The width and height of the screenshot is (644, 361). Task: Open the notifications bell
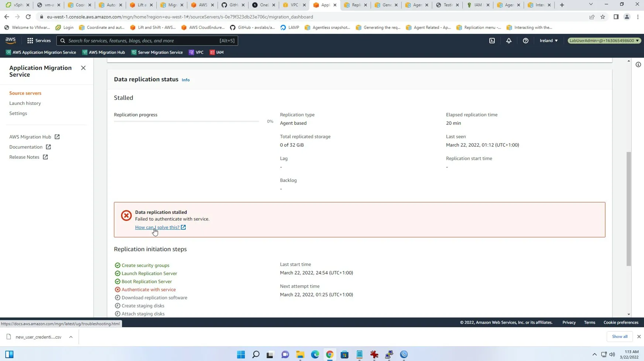[x=509, y=41]
